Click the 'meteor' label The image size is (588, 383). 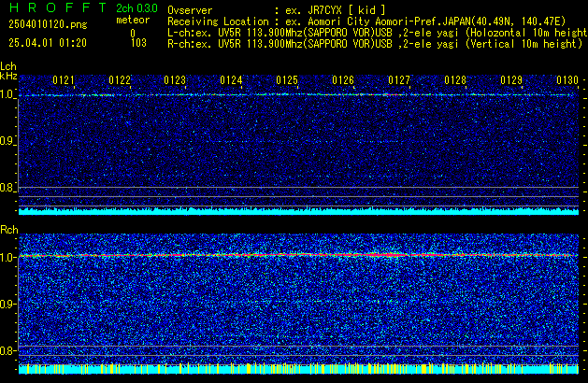point(133,20)
